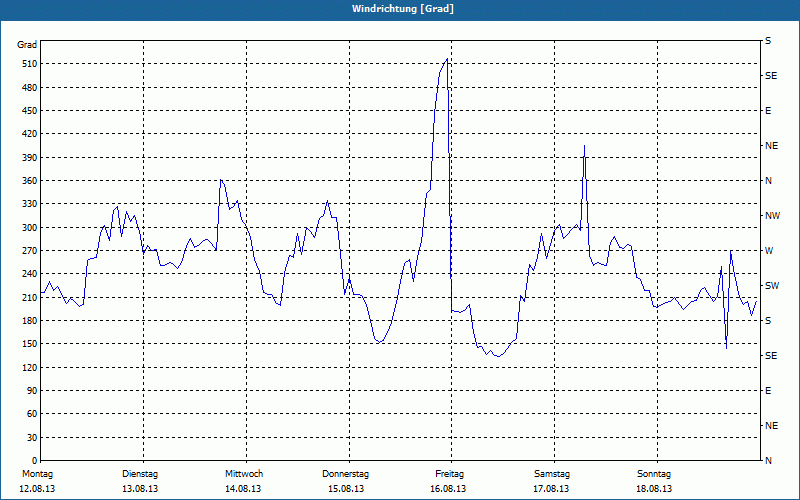Click the 480 value on the degree axis
The height and width of the screenshot is (500, 800).
click(30, 88)
